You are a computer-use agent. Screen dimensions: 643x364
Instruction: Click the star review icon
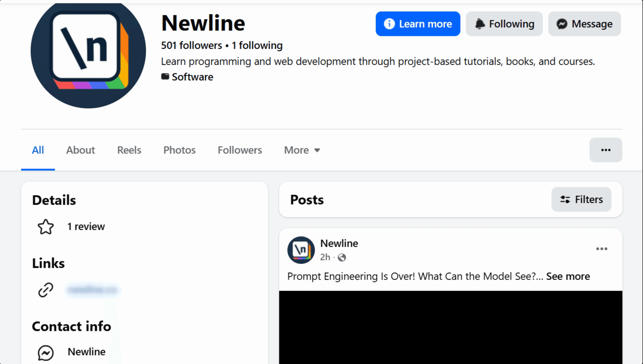46,227
